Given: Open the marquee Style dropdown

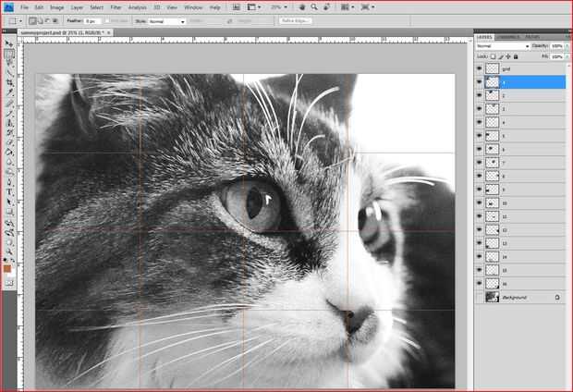Looking at the screenshot, I should pyautogui.click(x=166, y=21).
